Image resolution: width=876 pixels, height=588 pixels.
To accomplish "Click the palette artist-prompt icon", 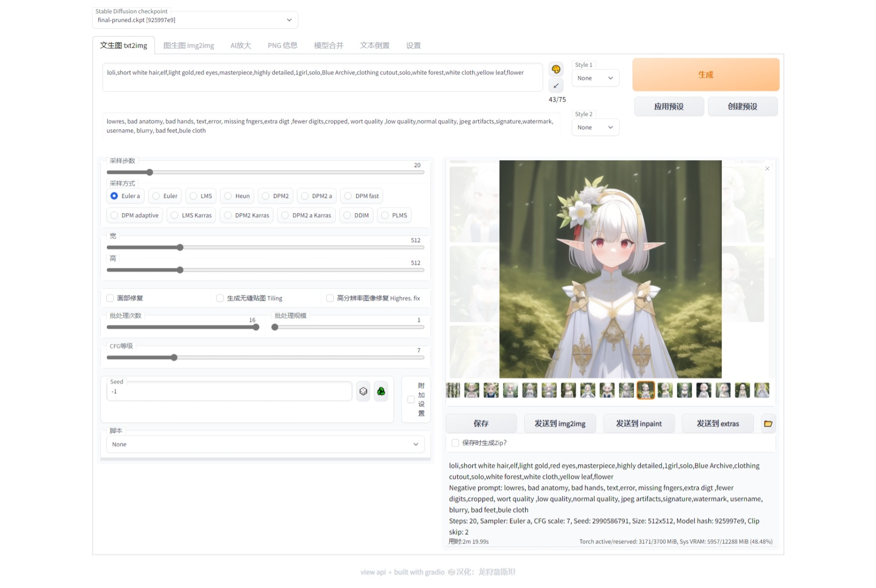I will point(556,69).
